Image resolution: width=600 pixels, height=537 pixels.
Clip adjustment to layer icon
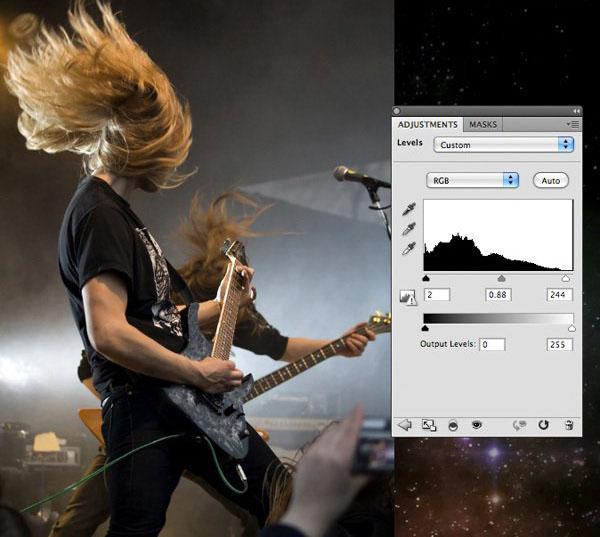[453, 425]
